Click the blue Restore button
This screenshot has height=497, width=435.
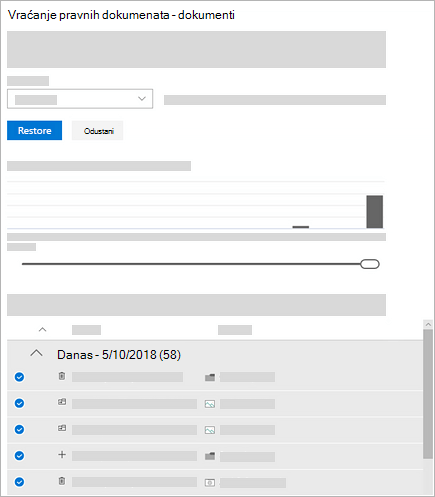click(x=34, y=130)
